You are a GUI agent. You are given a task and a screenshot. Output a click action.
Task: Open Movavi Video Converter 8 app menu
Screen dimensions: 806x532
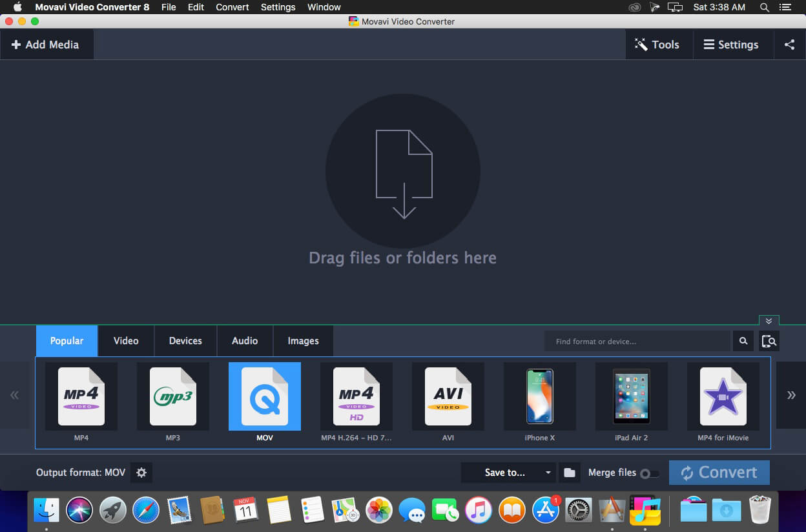pos(92,7)
